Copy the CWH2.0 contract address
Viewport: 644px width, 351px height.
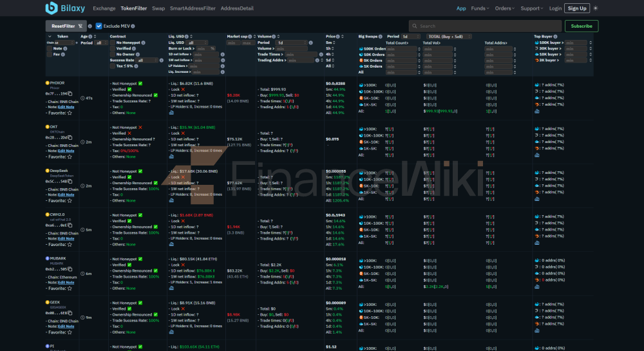70,225
